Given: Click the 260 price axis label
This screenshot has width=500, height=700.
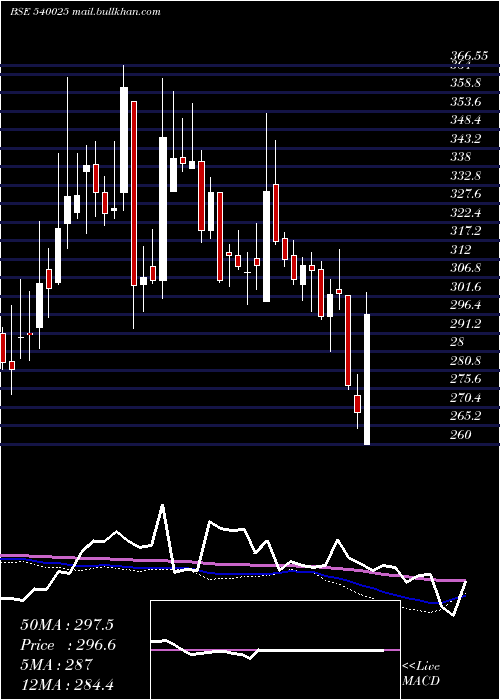Looking at the screenshot, I should click(x=460, y=435).
